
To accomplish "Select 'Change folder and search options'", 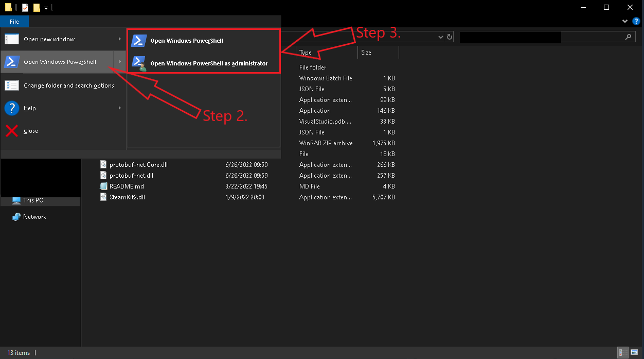I will (63, 86).
